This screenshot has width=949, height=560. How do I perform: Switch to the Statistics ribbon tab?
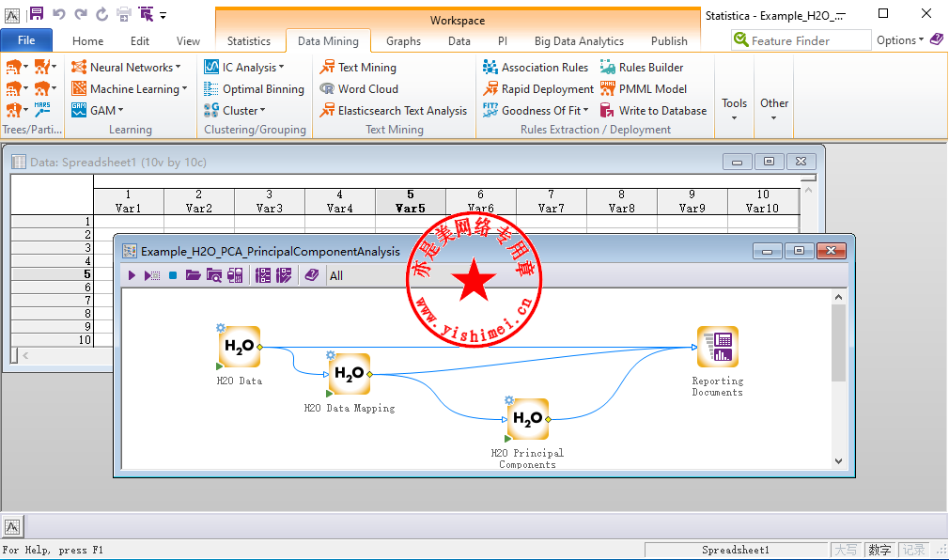coord(249,41)
